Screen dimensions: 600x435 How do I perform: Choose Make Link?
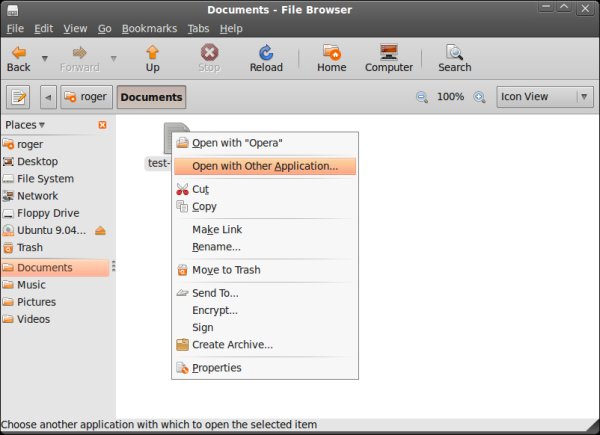[x=265, y=230]
